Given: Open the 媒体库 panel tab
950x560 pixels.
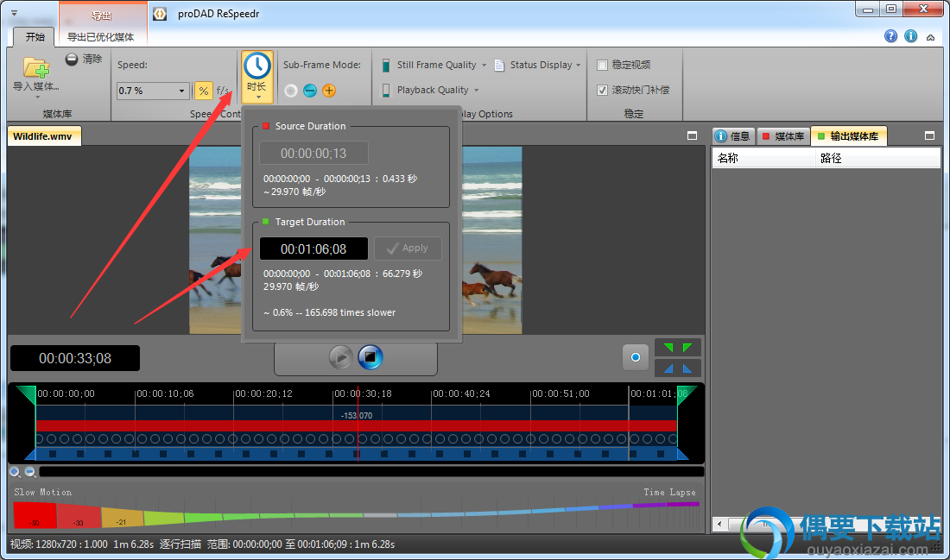Looking at the screenshot, I should [783, 136].
